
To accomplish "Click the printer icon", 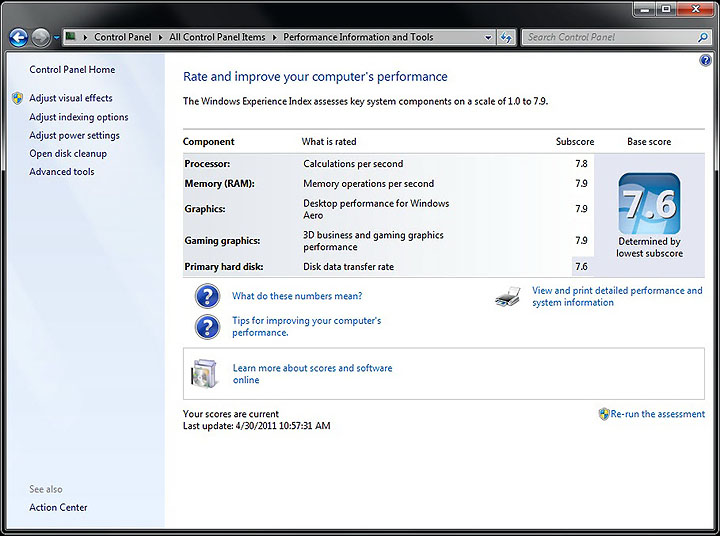I will 508,297.
